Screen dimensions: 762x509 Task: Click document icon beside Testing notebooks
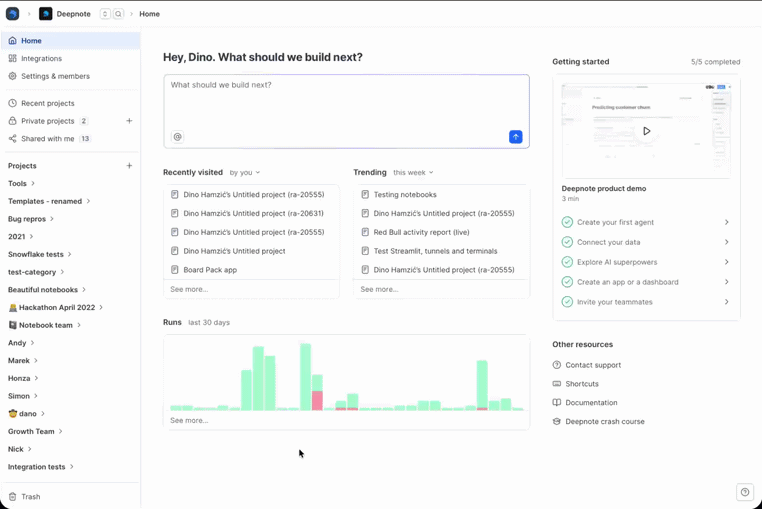pyautogui.click(x=365, y=194)
